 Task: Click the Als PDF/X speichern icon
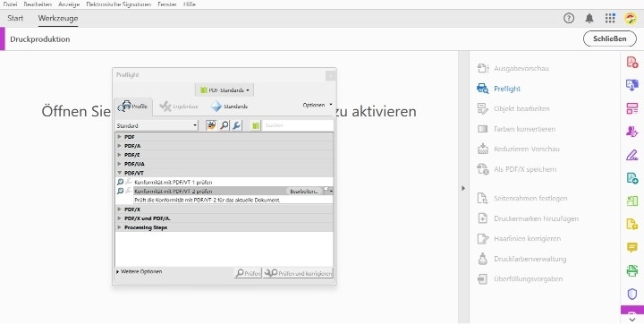tap(483, 169)
